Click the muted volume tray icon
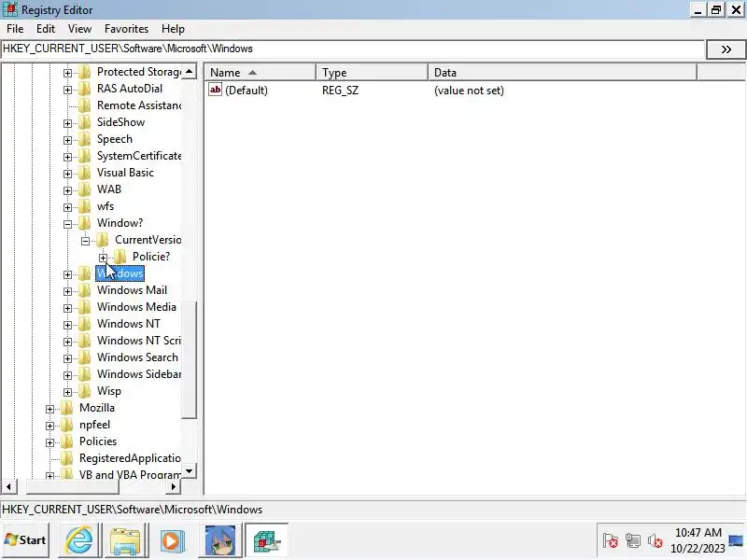Viewport: 747px width, 560px height. click(655, 541)
